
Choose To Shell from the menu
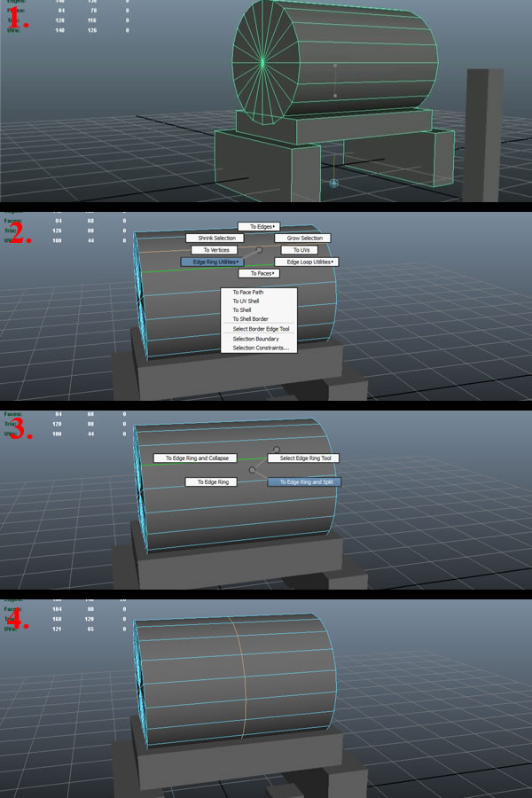coord(242,310)
